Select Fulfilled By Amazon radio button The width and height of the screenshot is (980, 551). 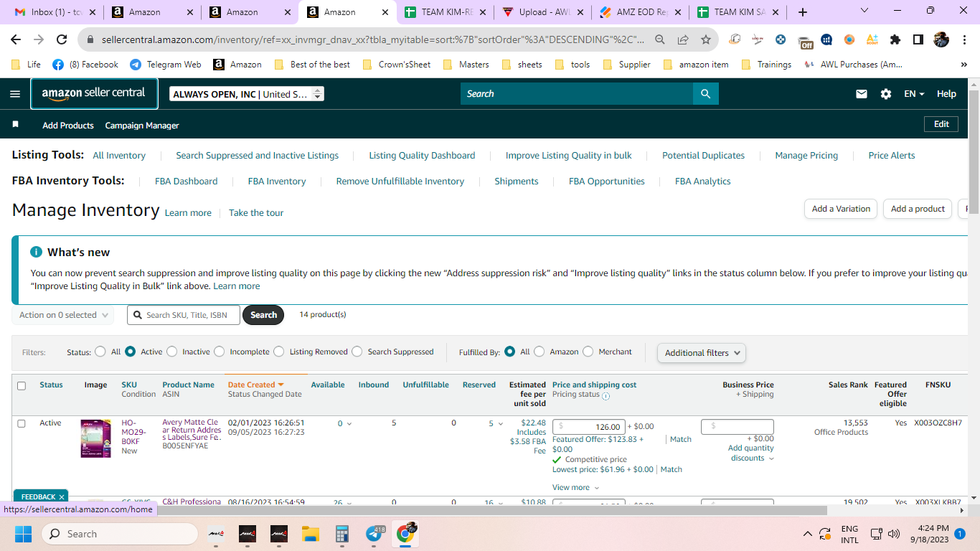(x=540, y=352)
